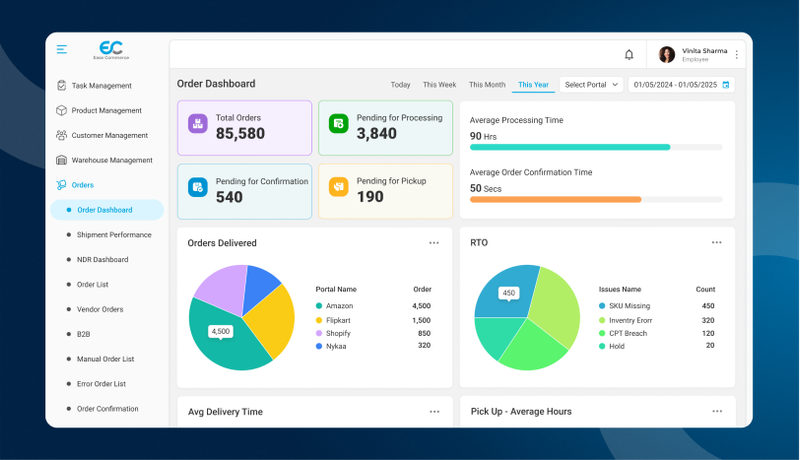Click the Task Management clipboard icon
The width and height of the screenshot is (800, 460).
(61, 86)
